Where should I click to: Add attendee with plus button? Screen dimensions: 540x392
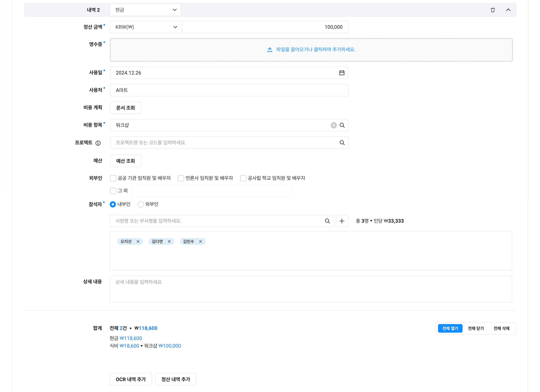pyautogui.click(x=342, y=221)
